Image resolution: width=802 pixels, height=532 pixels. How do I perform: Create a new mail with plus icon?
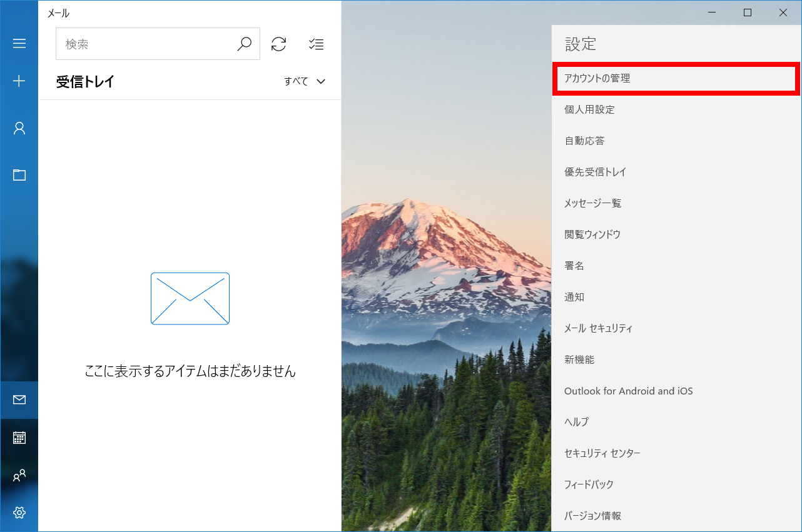click(x=19, y=81)
